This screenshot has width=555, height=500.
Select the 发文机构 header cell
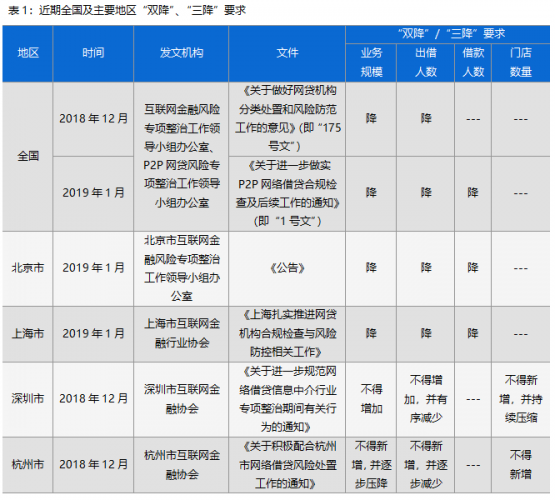181,53
